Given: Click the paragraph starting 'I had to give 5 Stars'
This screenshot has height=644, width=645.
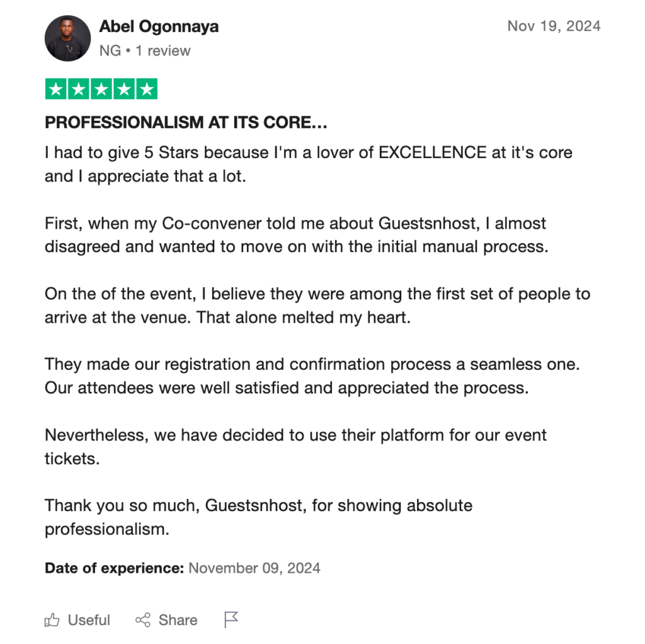Looking at the screenshot, I should click(x=309, y=164).
